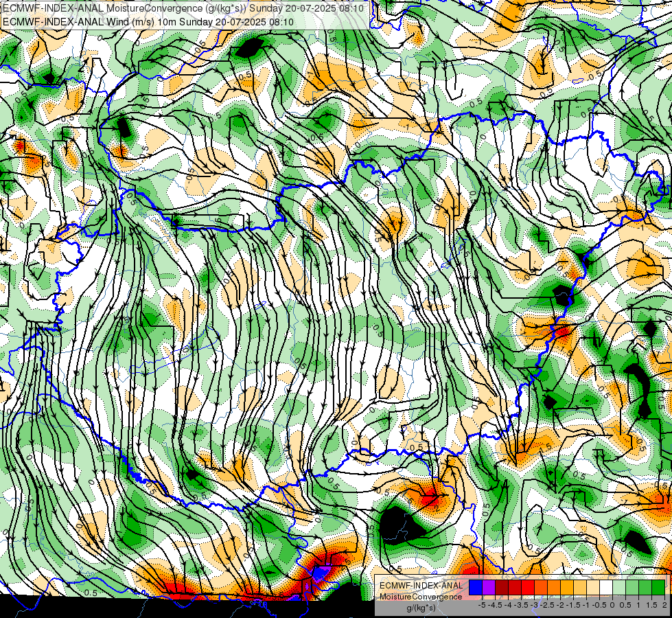672x618 pixels.
Task: Pick the legend swatch between 1 and 1.5
Action: (x=645, y=588)
